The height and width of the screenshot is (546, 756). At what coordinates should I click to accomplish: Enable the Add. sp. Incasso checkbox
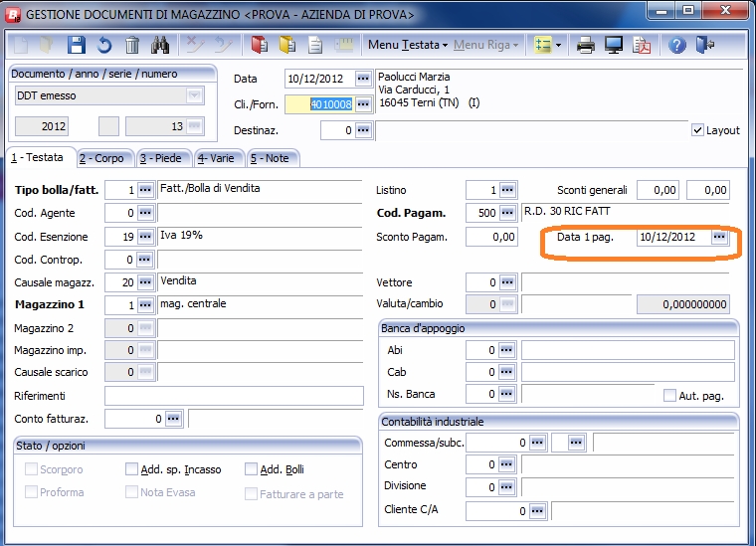pyautogui.click(x=132, y=469)
